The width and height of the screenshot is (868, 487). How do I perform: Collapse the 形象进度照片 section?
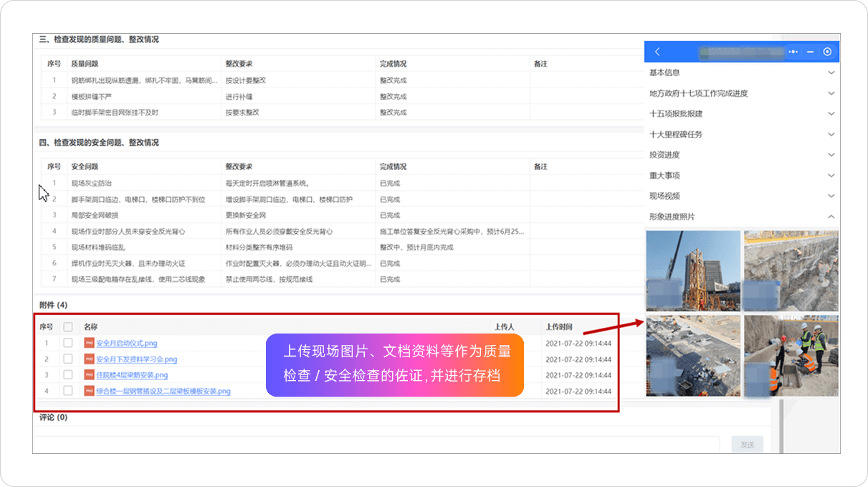tap(831, 217)
